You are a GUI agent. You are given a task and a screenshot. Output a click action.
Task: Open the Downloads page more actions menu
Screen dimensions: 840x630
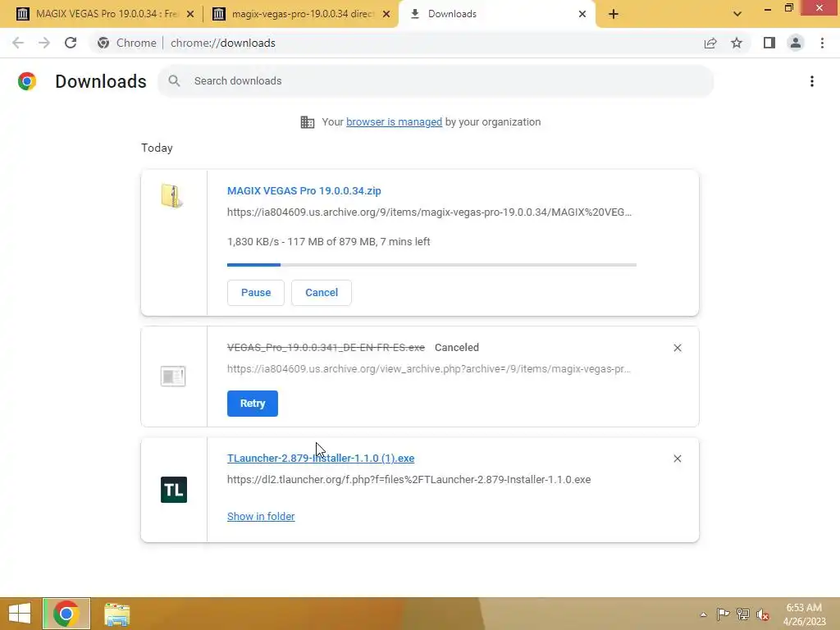812,81
